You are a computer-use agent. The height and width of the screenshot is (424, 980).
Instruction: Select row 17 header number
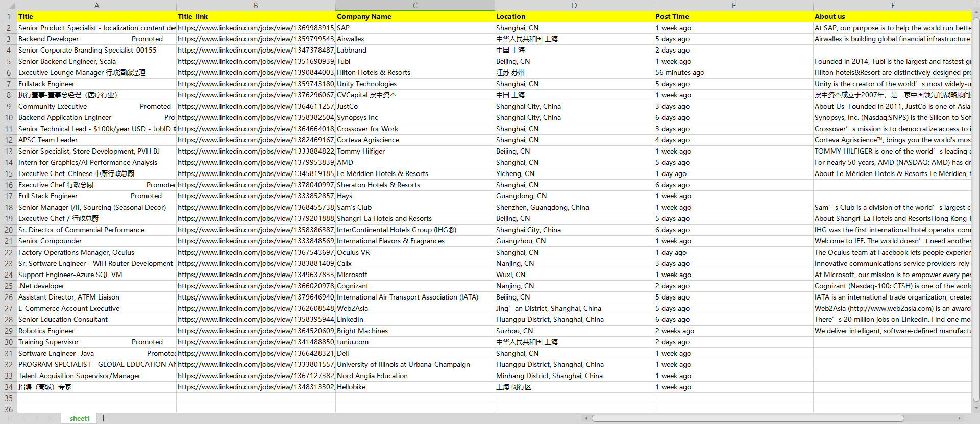pyautogui.click(x=9, y=196)
